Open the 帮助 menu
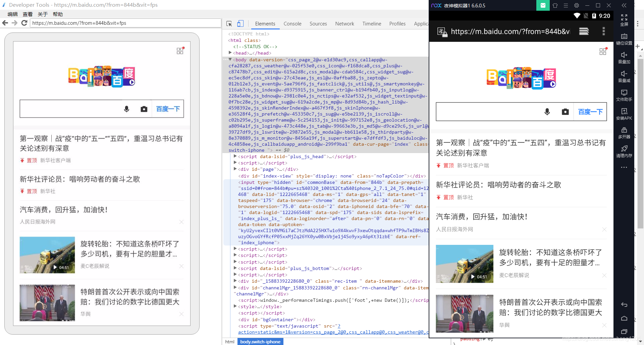 58,14
